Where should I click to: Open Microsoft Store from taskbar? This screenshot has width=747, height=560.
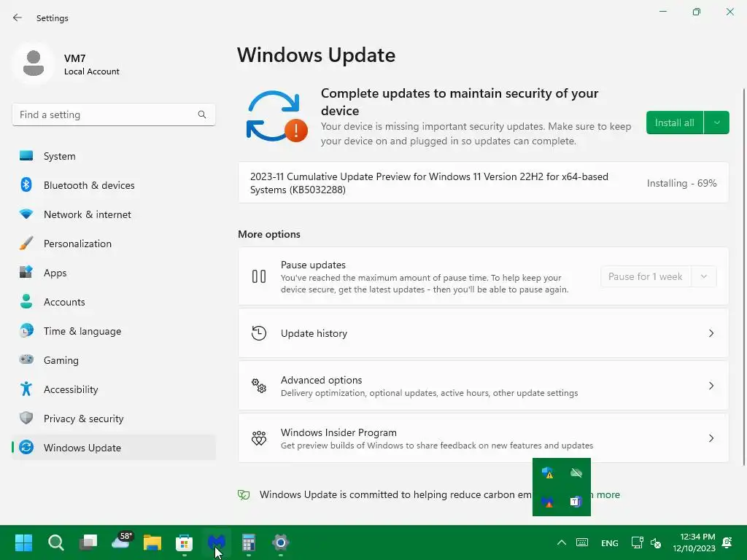pos(185,542)
